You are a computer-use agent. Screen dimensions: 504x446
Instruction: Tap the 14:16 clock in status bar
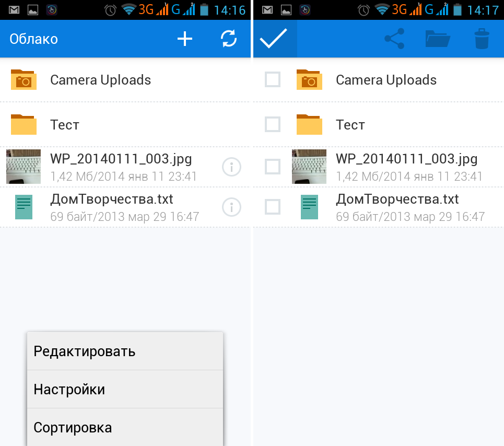point(229,10)
